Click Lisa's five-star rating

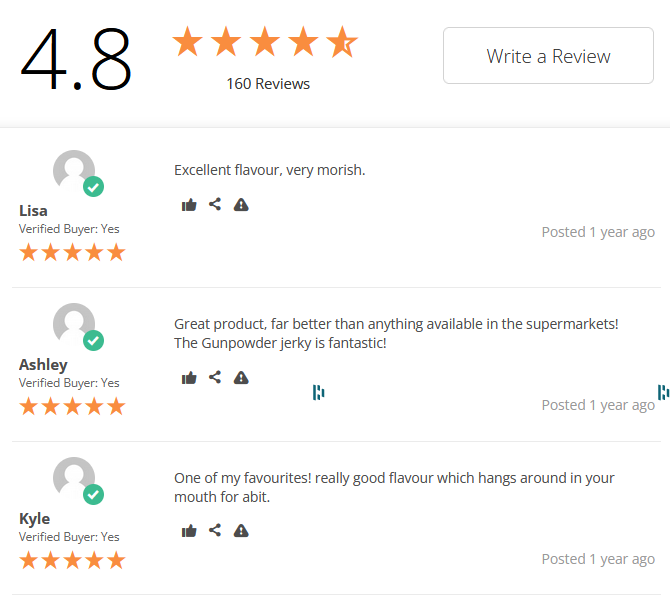(72, 252)
